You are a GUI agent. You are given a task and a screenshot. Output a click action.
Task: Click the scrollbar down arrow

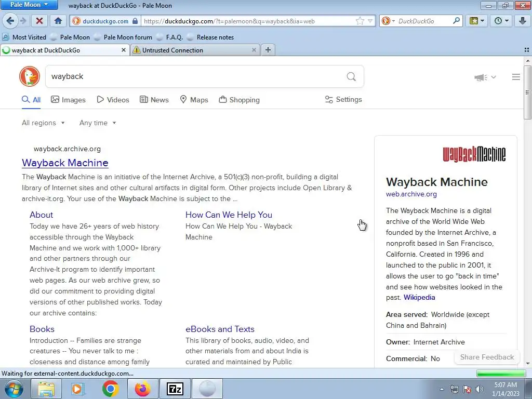(x=527, y=364)
